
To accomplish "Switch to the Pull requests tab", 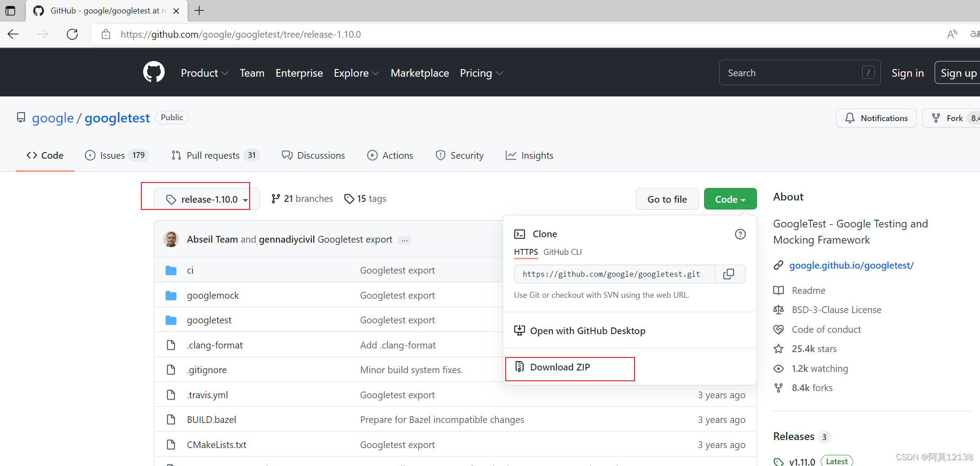I will tap(215, 155).
